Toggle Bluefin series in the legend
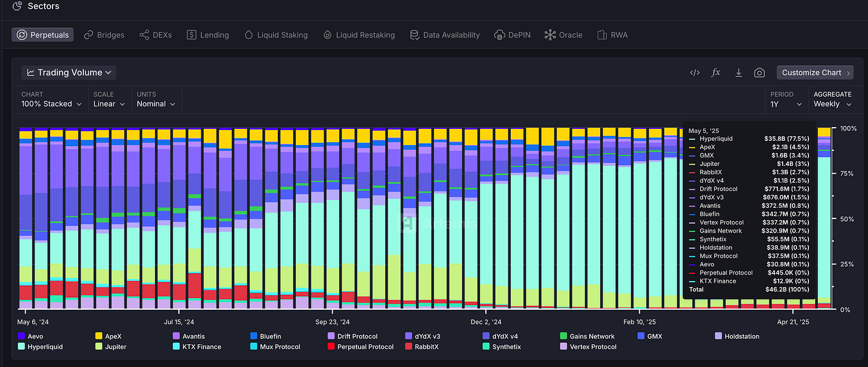The height and width of the screenshot is (367, 868). 265,337
